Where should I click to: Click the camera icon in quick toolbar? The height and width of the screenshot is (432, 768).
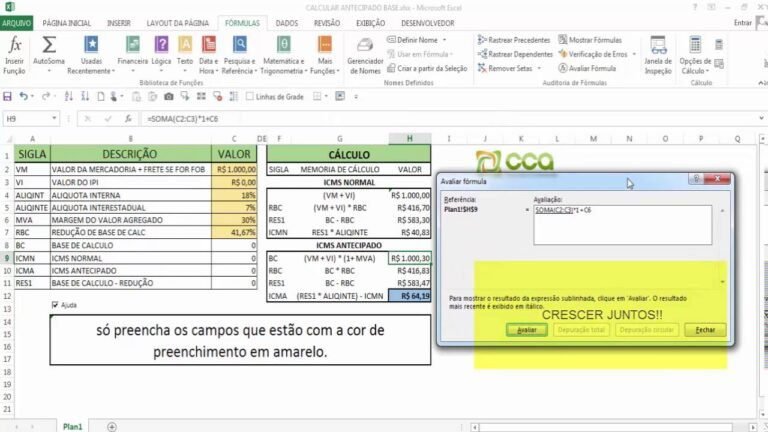[168, 96]
